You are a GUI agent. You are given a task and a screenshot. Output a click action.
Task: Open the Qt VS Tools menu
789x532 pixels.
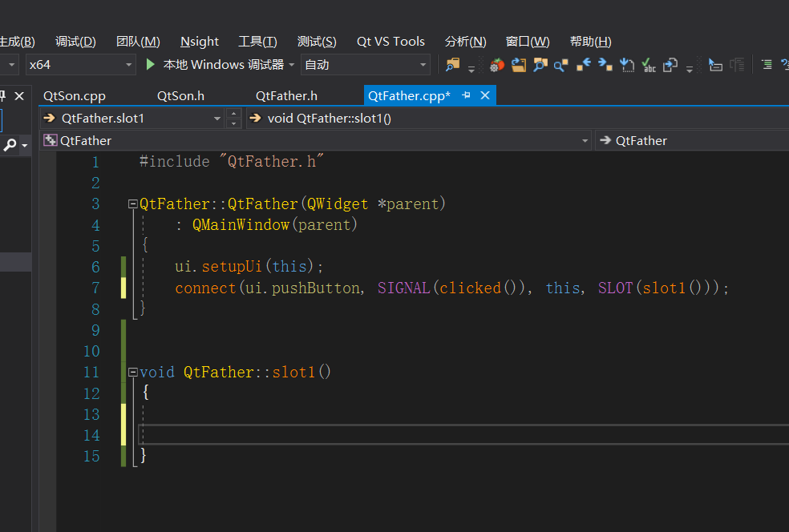390,41
